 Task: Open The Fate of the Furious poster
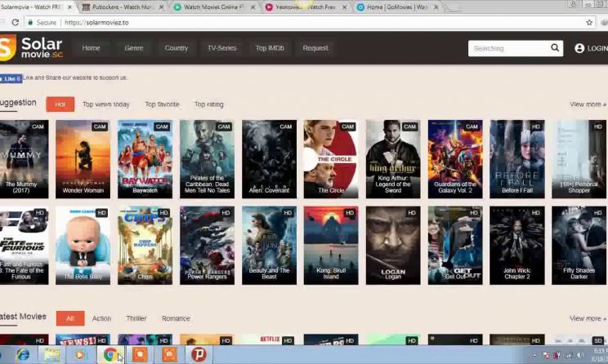pyautogui.click(x=24, y=246)
